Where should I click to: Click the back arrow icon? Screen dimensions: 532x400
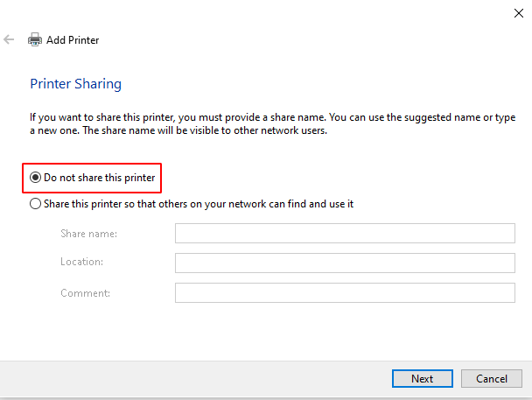[x=9, y=39]
